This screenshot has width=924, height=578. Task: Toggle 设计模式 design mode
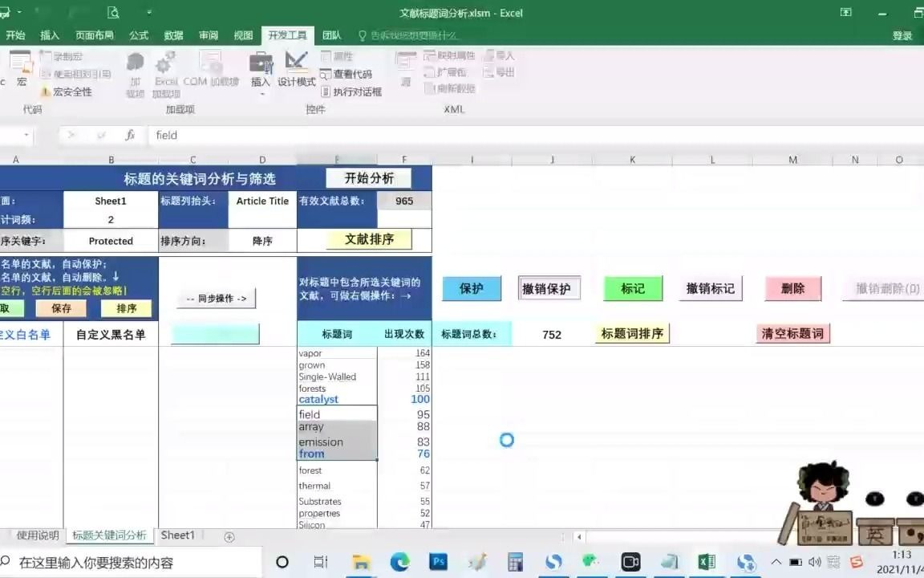(x=296, y=71)
